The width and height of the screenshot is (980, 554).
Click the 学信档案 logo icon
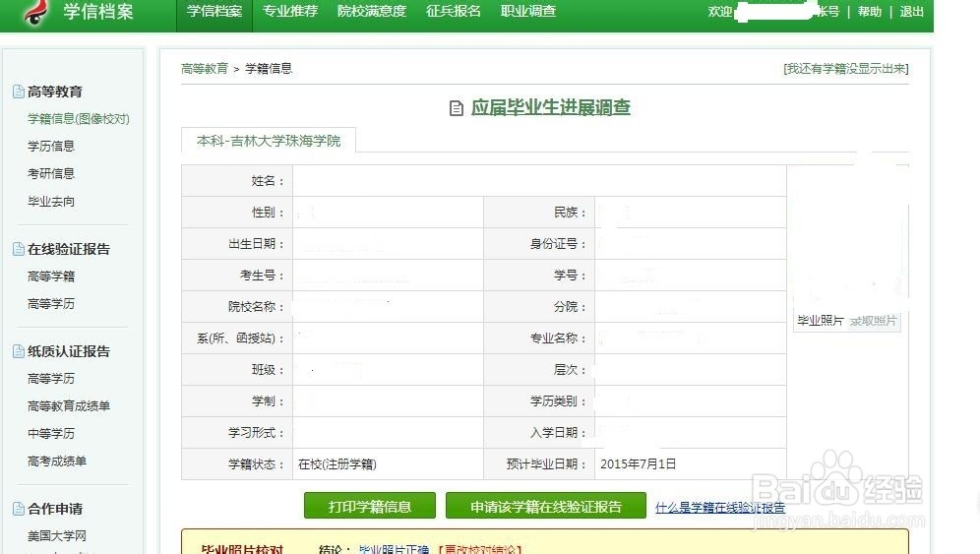tap(35, 12)
